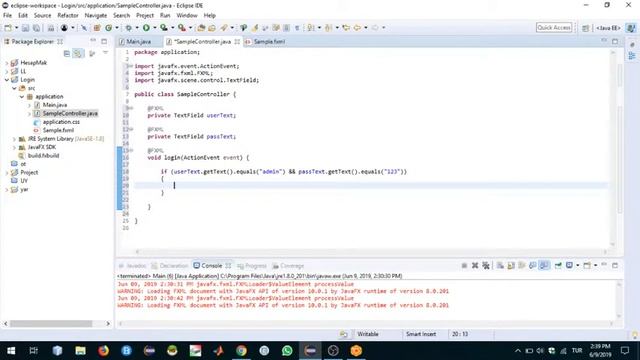This screenshot has width=640, height=360.
Task: Switch to the Sample.fxml editor tab
Action: (269, 42)
